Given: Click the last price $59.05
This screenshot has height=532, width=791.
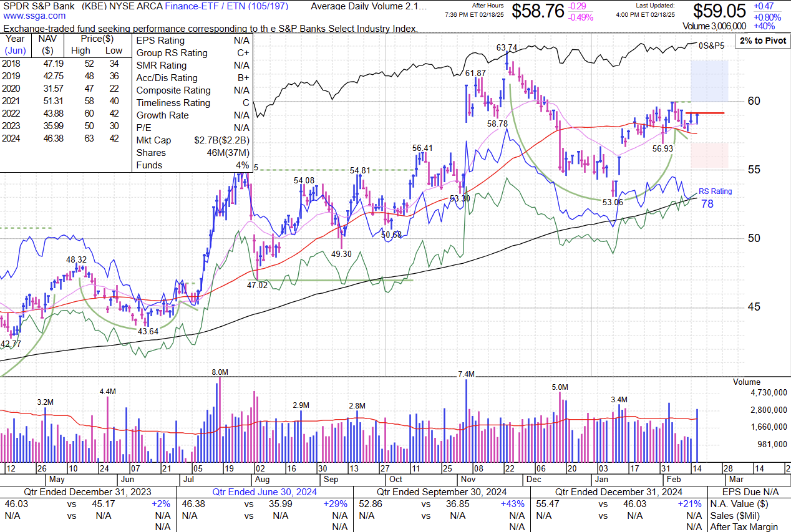Looking at the screenshot, I should pos(721,11).
